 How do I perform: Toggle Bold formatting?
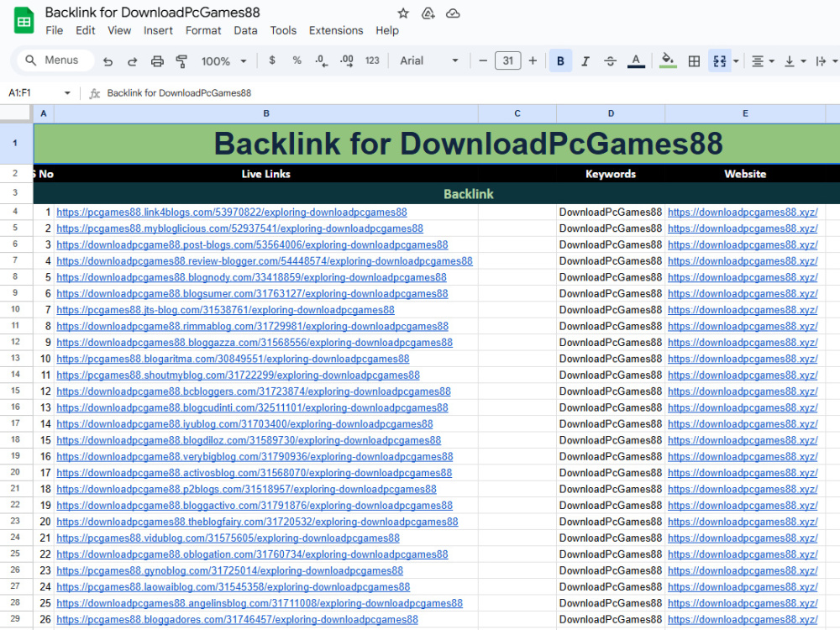pyautogui.click(x=560, y=61)
